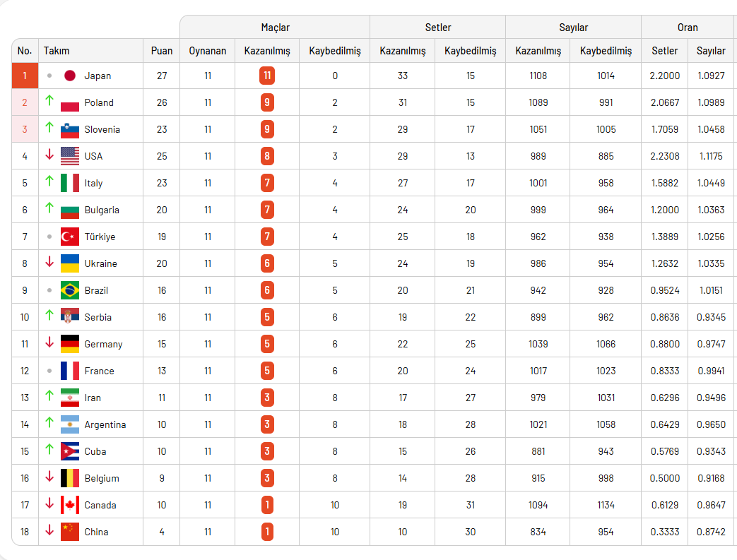Open the Ukraine team name
The image size is (737, 560).
pyautogui.click(x=100, y=263)
